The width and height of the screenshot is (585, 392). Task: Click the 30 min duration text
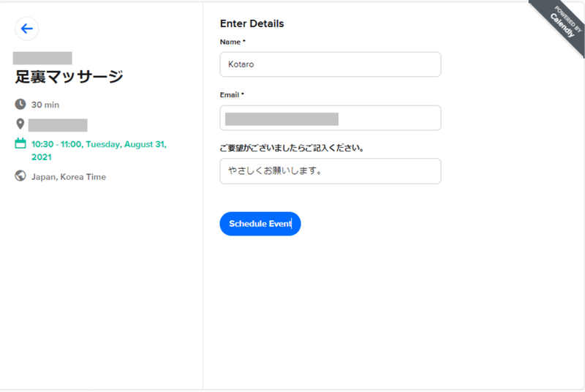coord(45,105)
